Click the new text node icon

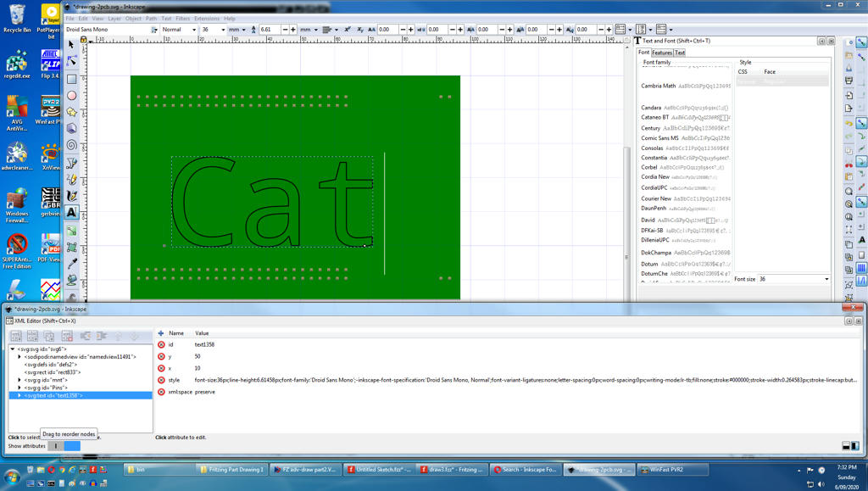click(x=33, y=336)
